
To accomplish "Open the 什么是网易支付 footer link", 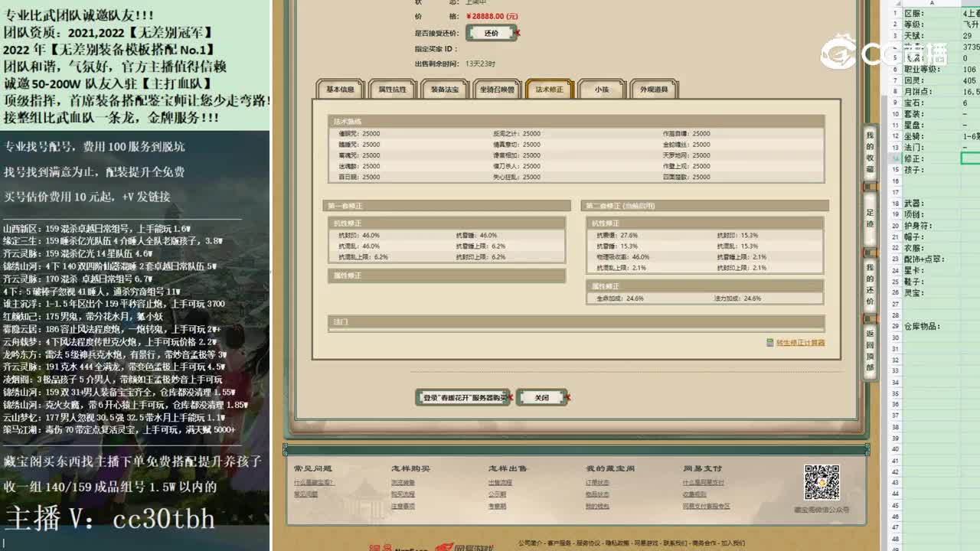I will pyautogui.click(x=703, y=483).
